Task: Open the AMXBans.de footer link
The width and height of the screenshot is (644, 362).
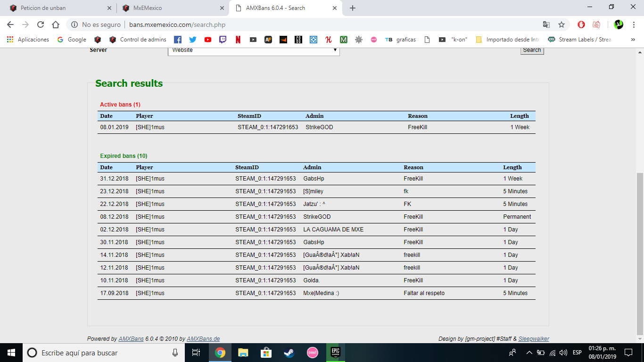Action: coord(203,339)
